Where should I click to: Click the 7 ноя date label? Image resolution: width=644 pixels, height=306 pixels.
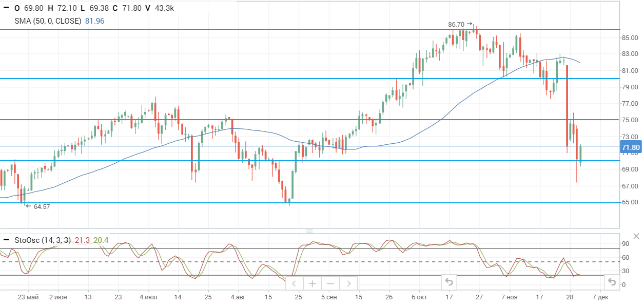(x=509, y=297)
